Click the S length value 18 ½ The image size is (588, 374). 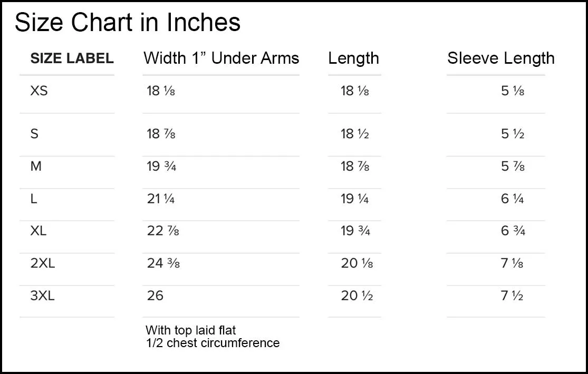click(355, 134)
